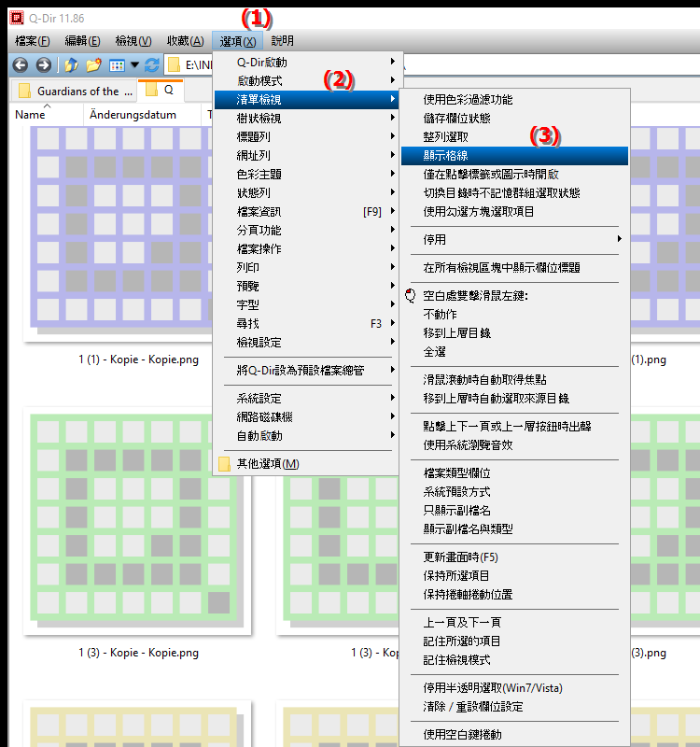Select the 全選 double-click option
This screenshot has height=747, width=700.
pos(514,352)
